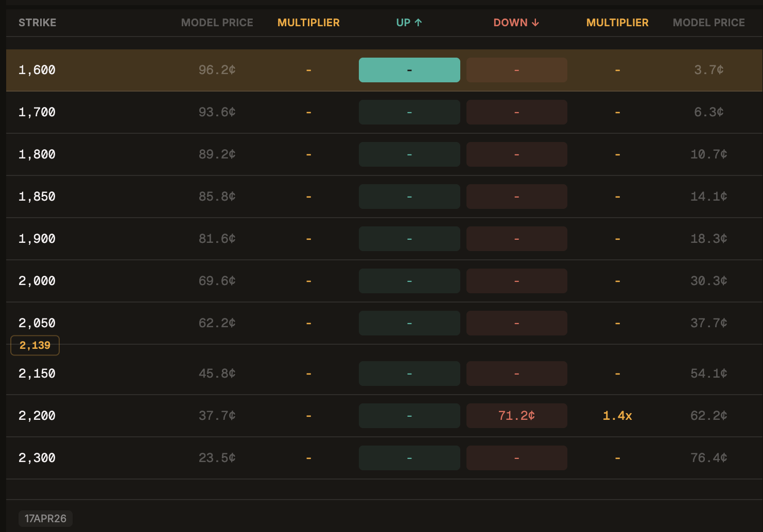Select the DOWN button for strike 1,600
The width and height of the screenshot is (763, 532).
coord(517,70)
